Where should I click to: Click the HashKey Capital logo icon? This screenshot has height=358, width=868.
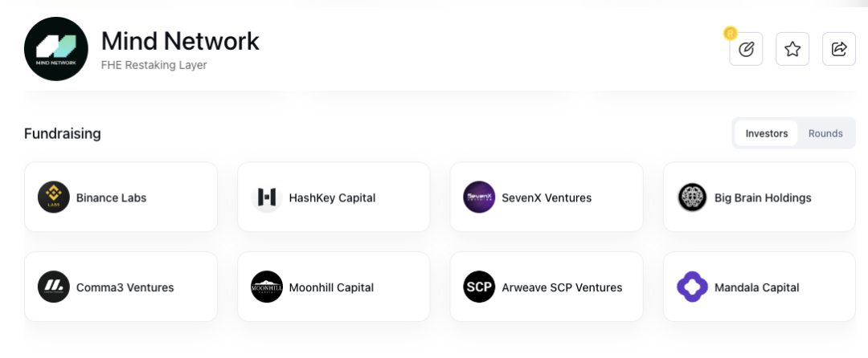tap(267, 197)
